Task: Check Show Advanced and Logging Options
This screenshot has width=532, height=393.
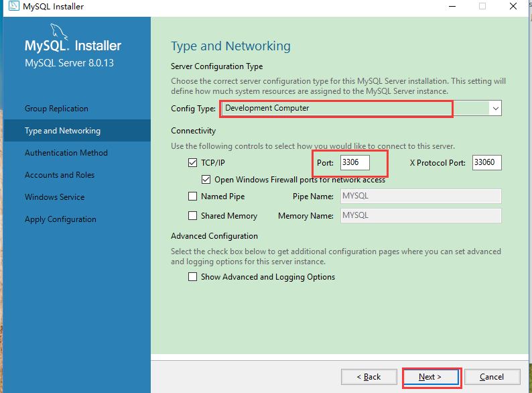Action: (192, 277)
